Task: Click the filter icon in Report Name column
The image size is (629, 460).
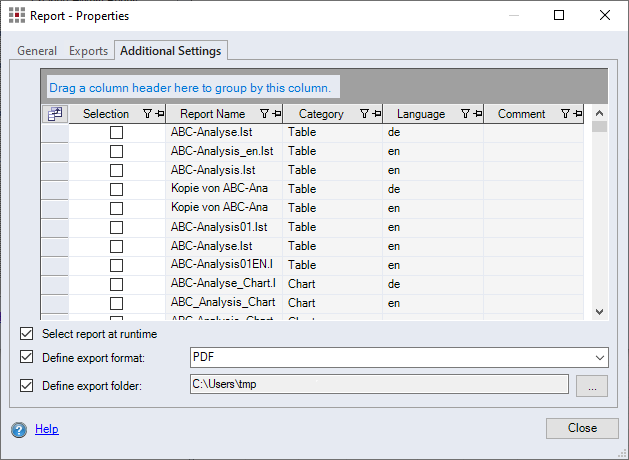Action: tap(265, 114)
